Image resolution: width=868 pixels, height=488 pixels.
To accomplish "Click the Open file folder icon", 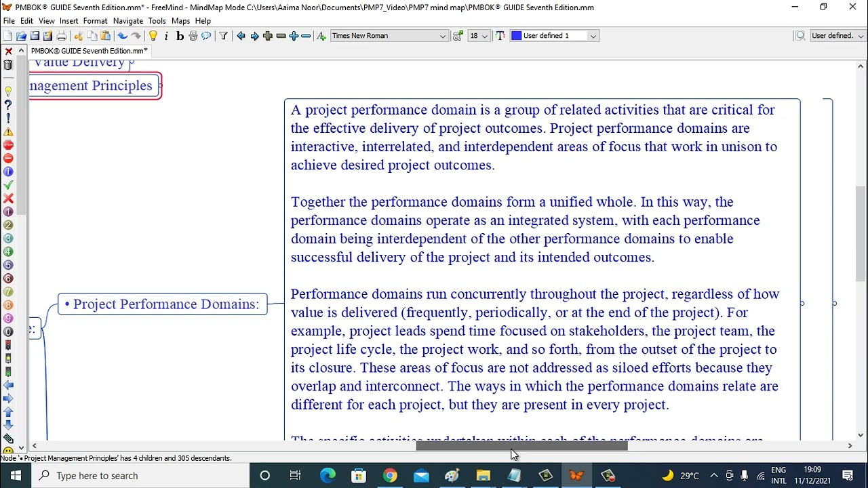I will (21, 36).
